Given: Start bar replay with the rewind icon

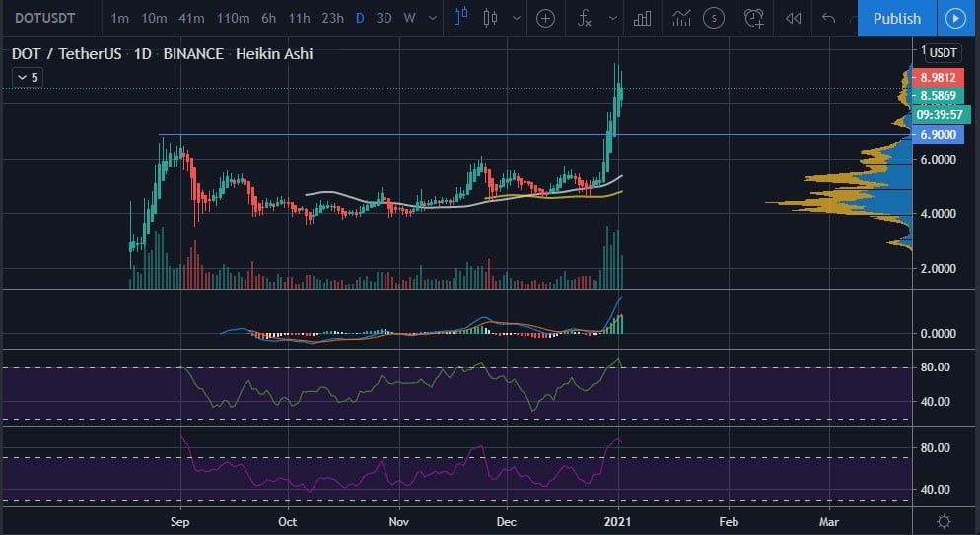Looking at the screenshot, I should click(x=793, y=18).
